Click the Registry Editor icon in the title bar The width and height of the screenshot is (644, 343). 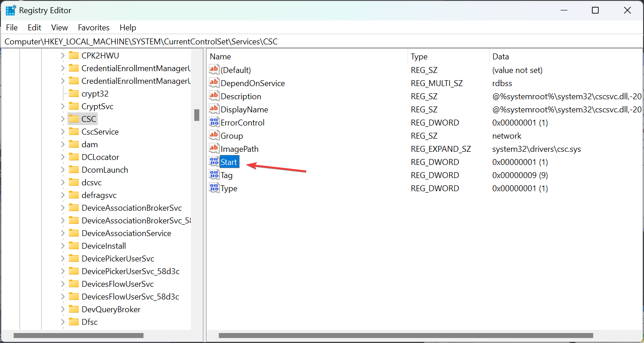pyautogui.click(x=11, y=10)
